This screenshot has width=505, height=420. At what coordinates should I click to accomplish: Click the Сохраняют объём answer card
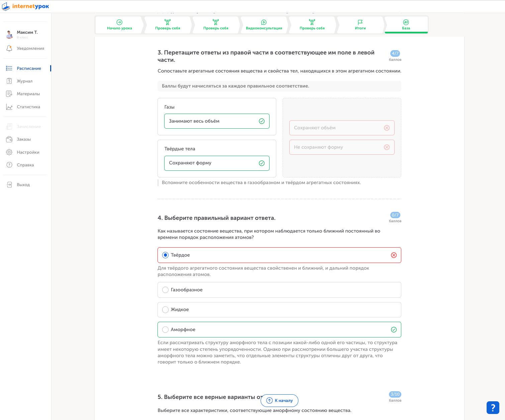(x=341, y=128)
